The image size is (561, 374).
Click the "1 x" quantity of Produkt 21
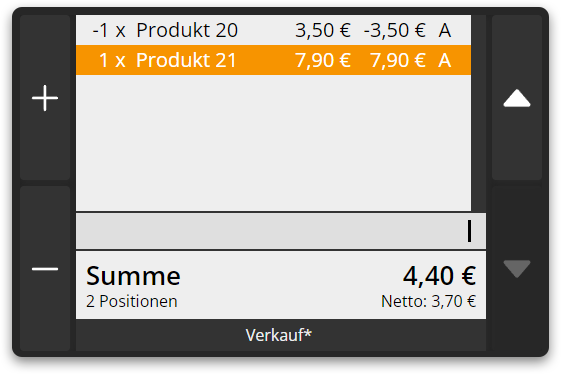point(112,60)
